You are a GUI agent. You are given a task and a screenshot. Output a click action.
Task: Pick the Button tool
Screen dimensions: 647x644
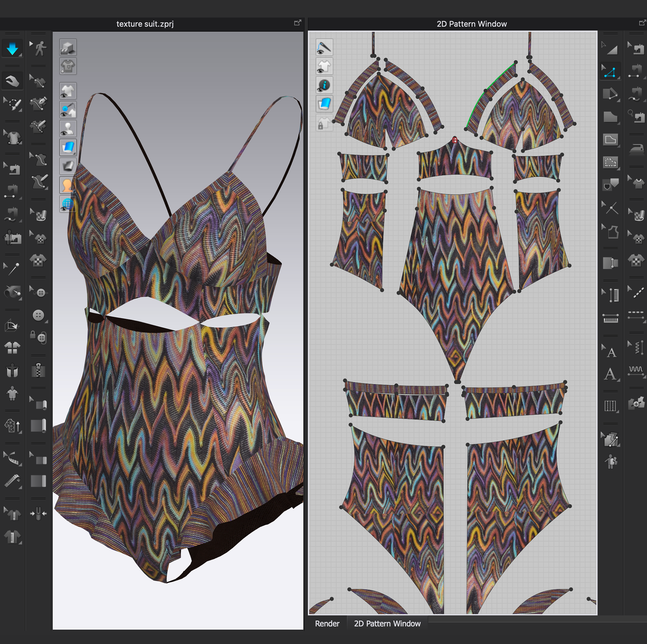coord(38,315)
